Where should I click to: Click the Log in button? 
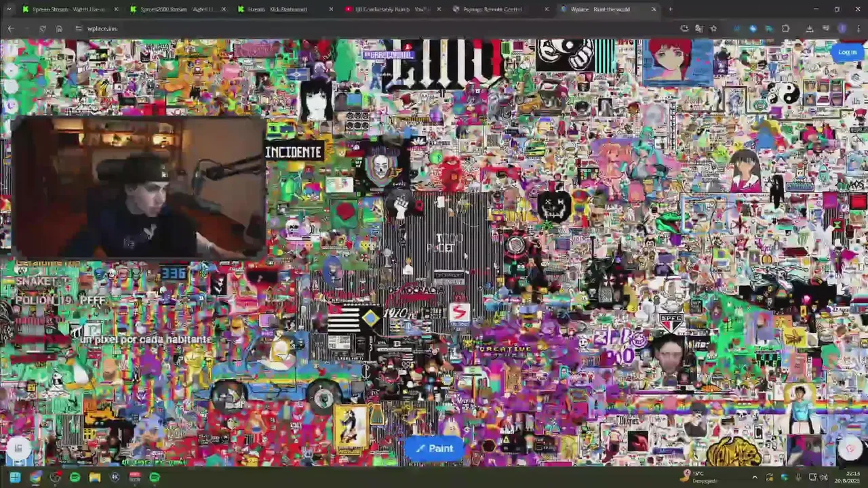point(847,52)
